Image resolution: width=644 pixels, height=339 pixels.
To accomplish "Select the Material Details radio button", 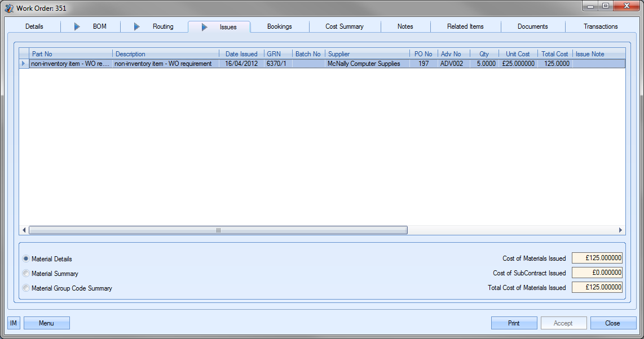I will [26, 259].
